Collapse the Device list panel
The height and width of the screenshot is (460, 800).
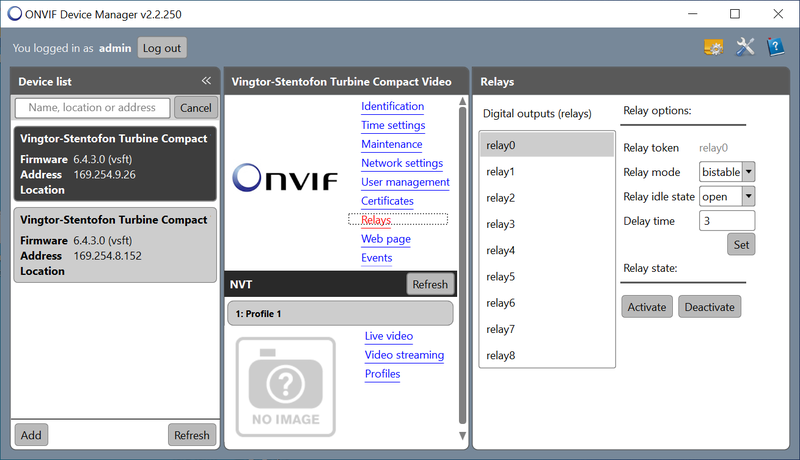(x=206, y=81)
